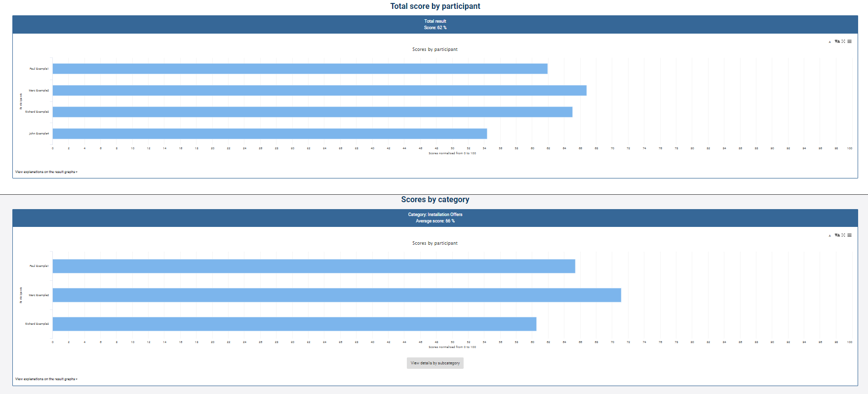The width and height of the screenshot is (868, 394).
Task: Click Marc Example2 bar in Total result chart
Action: coord(319,90)
